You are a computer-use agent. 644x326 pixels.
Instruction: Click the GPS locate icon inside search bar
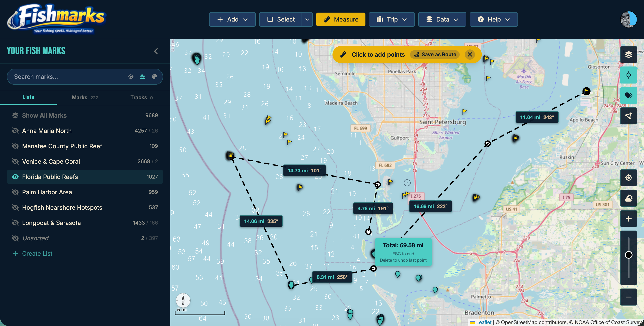(131, 76)
